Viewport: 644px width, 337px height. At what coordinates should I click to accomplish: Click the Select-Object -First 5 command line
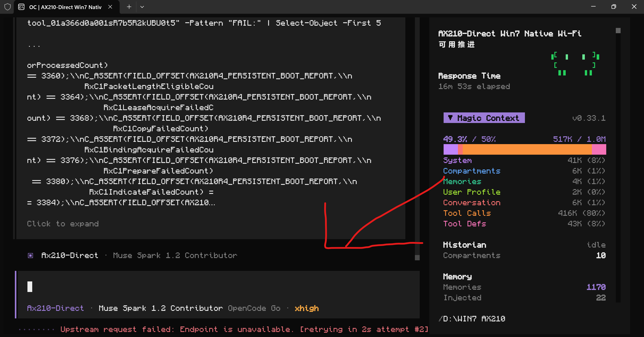(x=204, y=23)
